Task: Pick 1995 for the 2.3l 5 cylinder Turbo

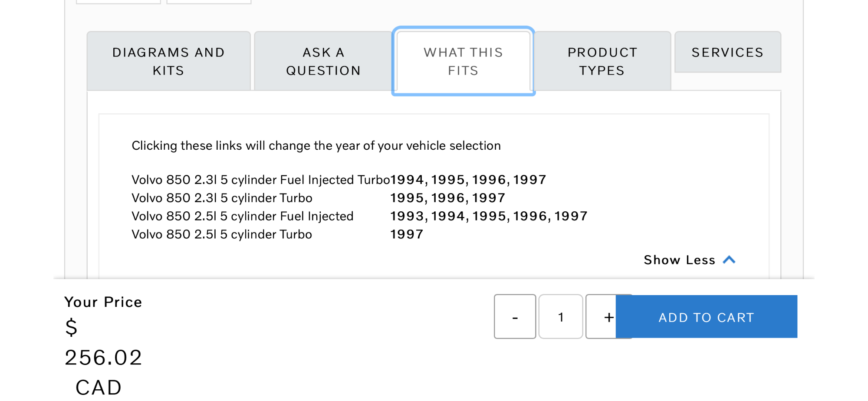Action: click(x=407, y=198)
